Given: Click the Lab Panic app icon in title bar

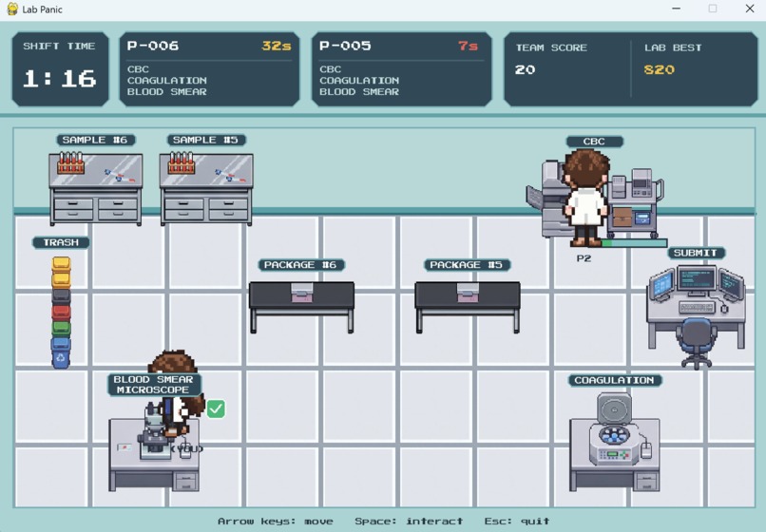Looking at the screenshot, I should click(12, 9).
